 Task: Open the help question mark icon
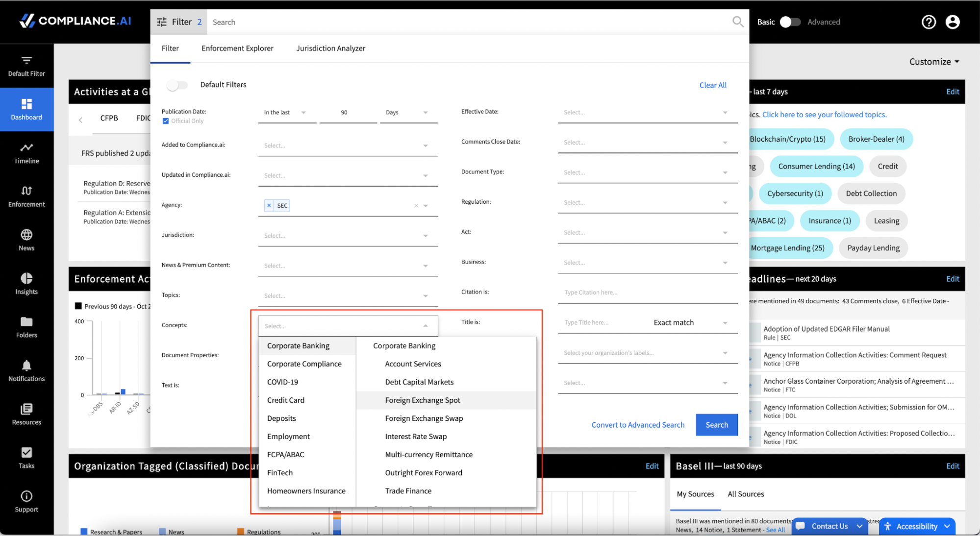[929, 22]
